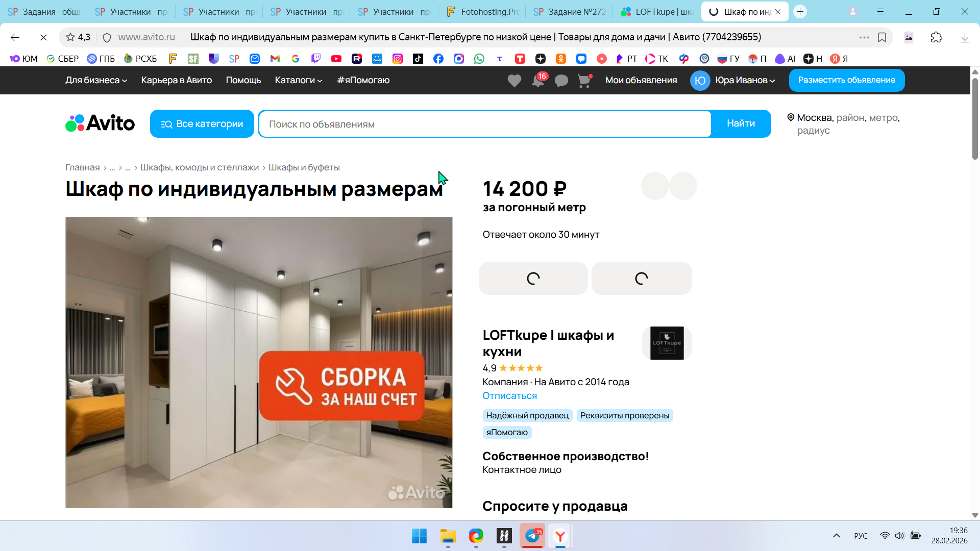Screen dimensions: 980x551
Task: Open Telegram from the Windows taskbar
Action: pos(532,536)
